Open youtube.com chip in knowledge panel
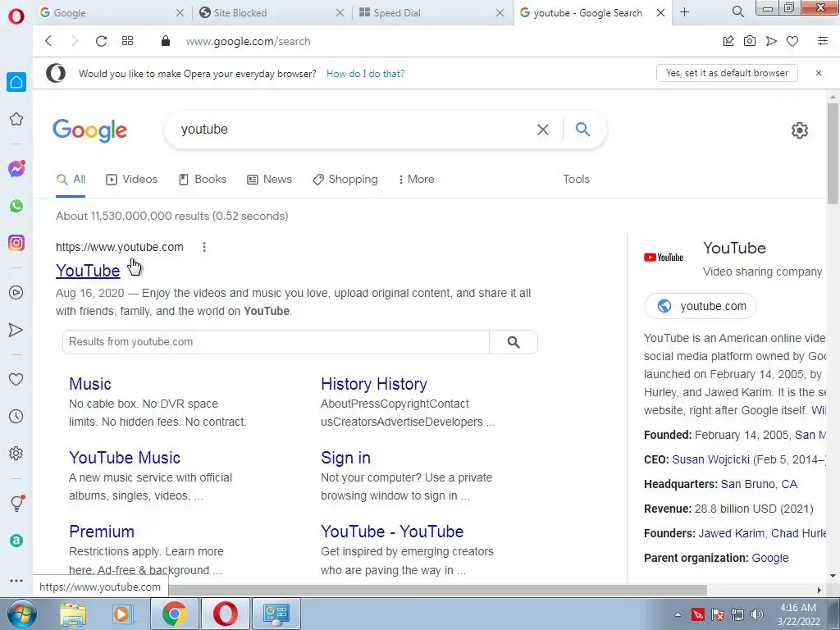Image resolution: width=840 pixels, height=630 pixels. click(x=701, y=306)
